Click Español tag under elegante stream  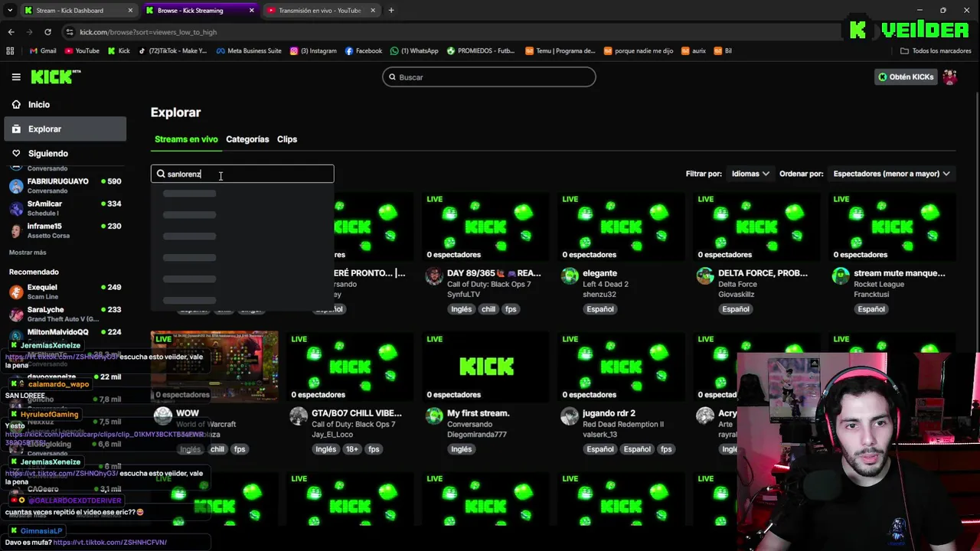coord(600,309)
